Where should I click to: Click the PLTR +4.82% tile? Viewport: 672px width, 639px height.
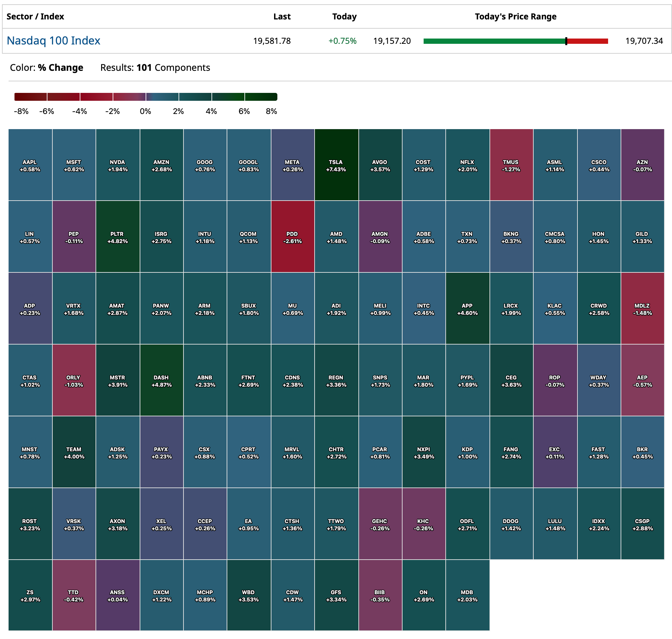click(x=118, y=236)
